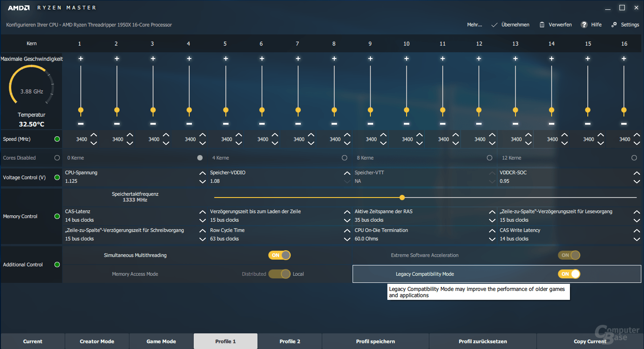Click the green indicator next to Memory Control

tap(57, 216)
